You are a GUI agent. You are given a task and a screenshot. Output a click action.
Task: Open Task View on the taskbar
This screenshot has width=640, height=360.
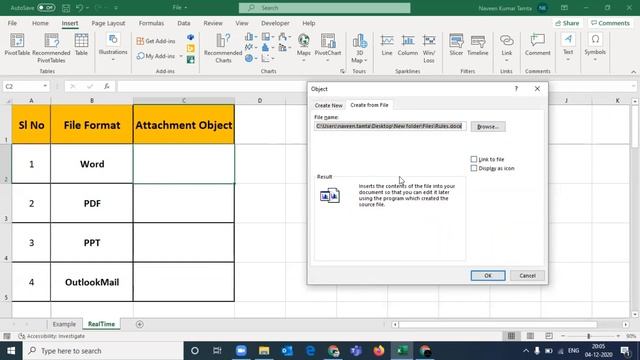pyautogui.click(x=217, y=351)
